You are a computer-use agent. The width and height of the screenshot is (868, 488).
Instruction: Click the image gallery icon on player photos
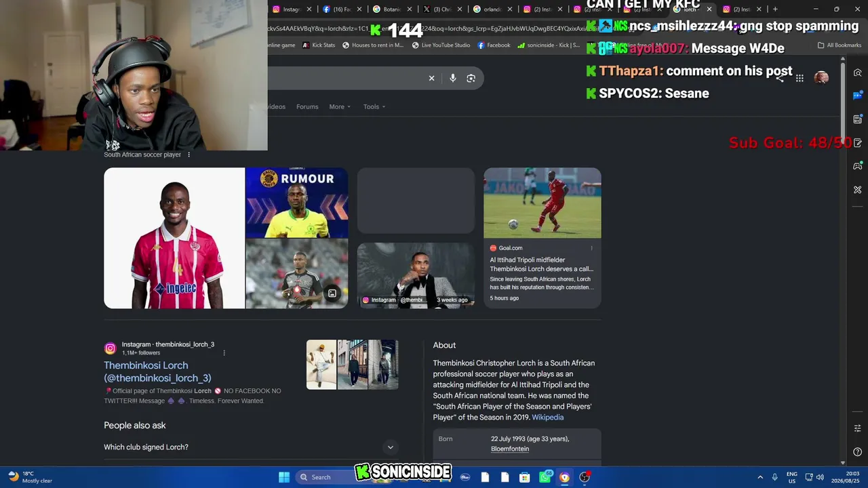click(x=332, y=293)
